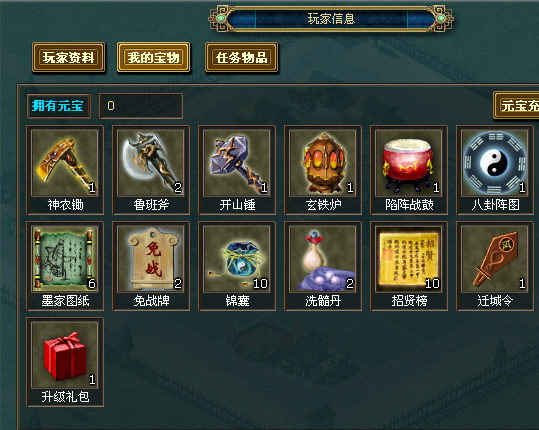Click the 锦囊 blue pouch icon
The height and width of the screenshot is (430, 539).
tap(236, 259)
